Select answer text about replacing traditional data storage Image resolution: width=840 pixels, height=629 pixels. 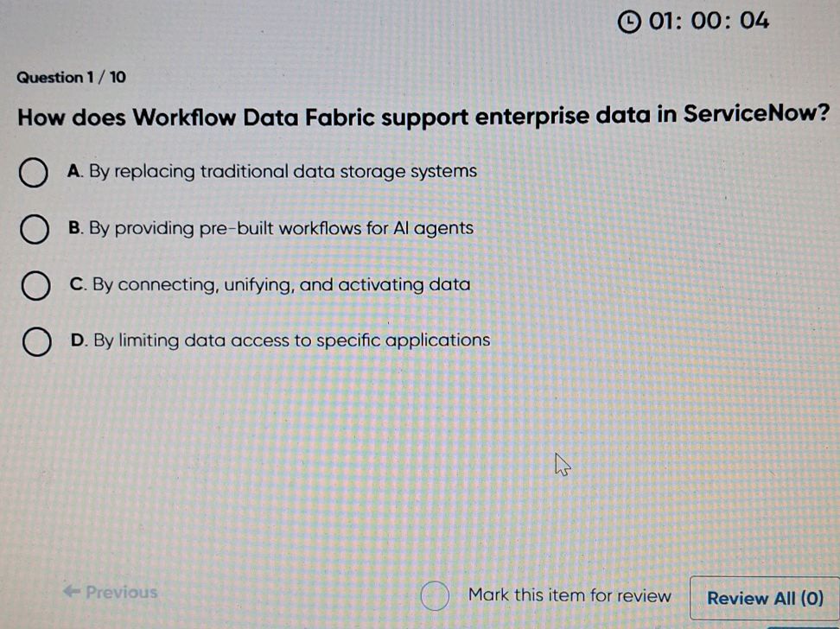pyautogui.click(x=271, y=171)
